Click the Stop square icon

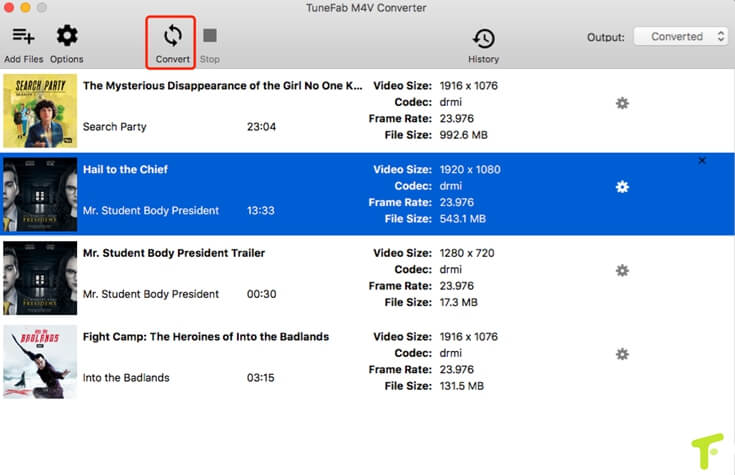tap(210, 36)
